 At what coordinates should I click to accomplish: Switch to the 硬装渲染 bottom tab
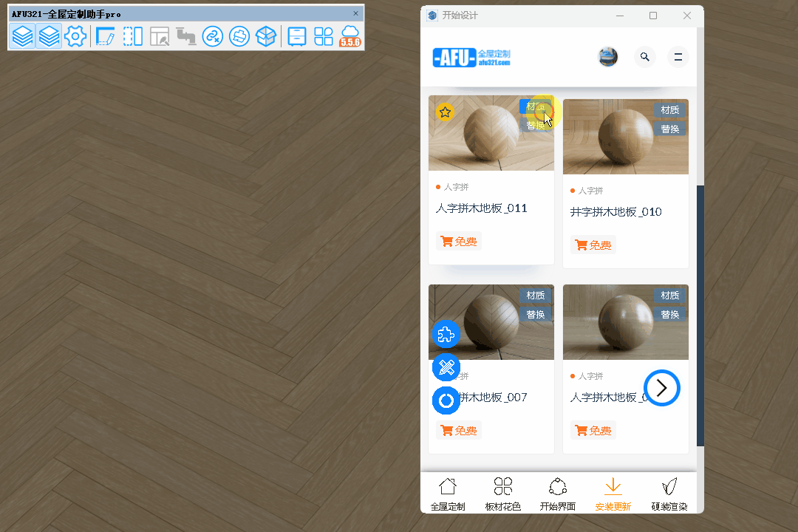pos(669,494)
